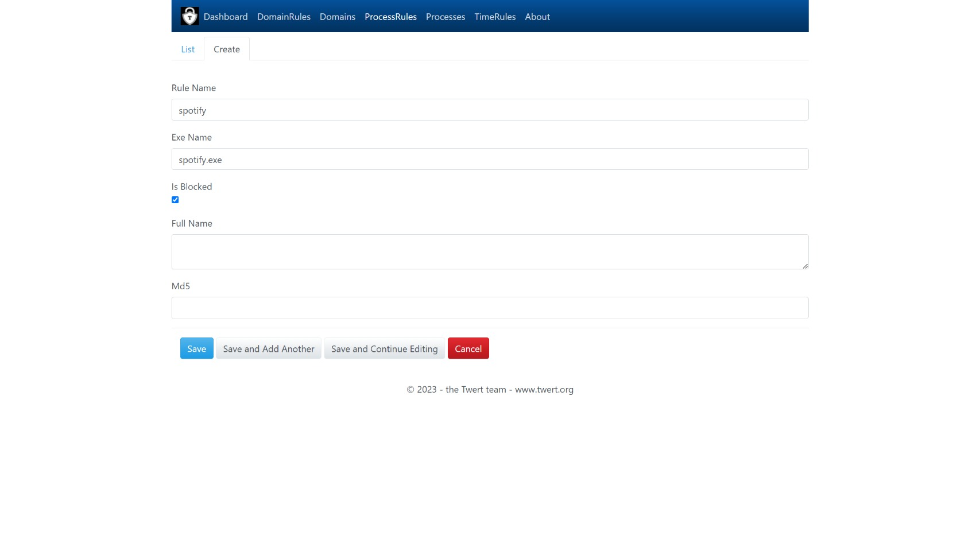
Task: Focus the Rule Name input field
Action: [490, 110]
